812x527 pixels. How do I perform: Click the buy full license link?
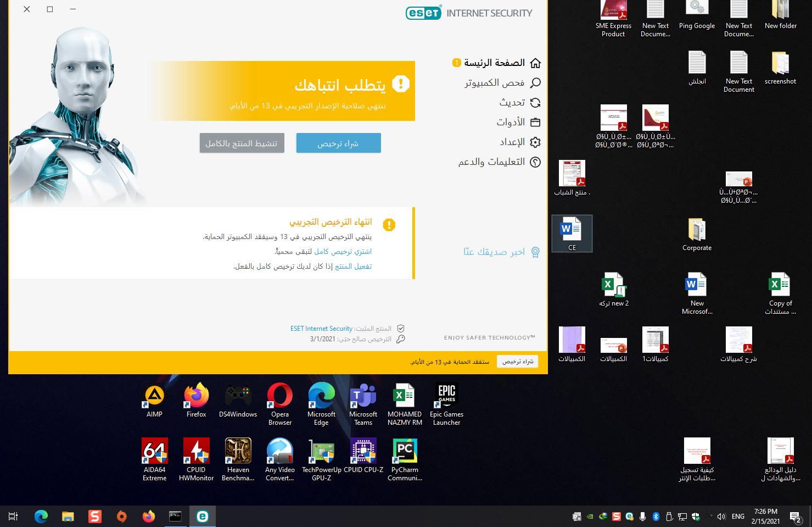[343, 251]
